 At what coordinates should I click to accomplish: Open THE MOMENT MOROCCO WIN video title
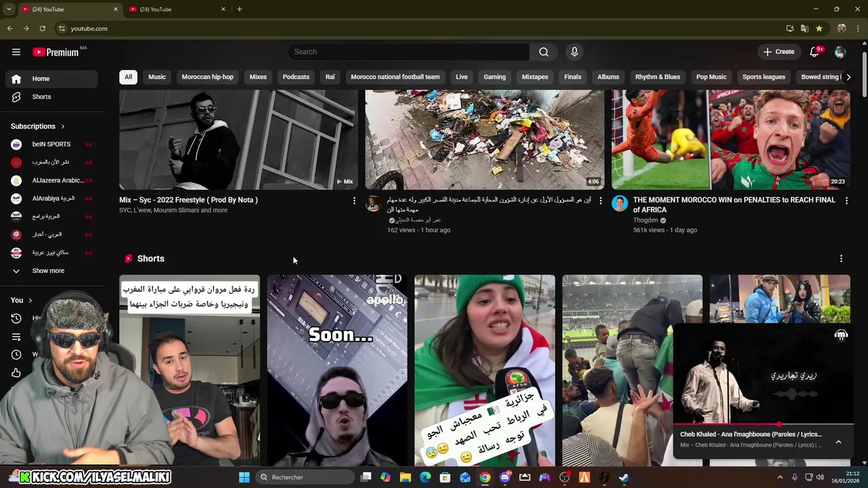tap(734, 205)
